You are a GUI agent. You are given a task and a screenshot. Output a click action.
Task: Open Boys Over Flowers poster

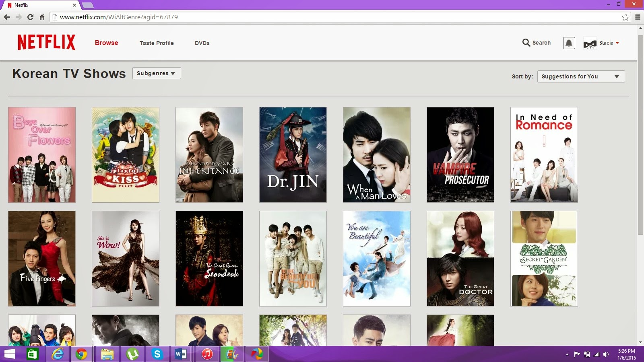point(42,155)
